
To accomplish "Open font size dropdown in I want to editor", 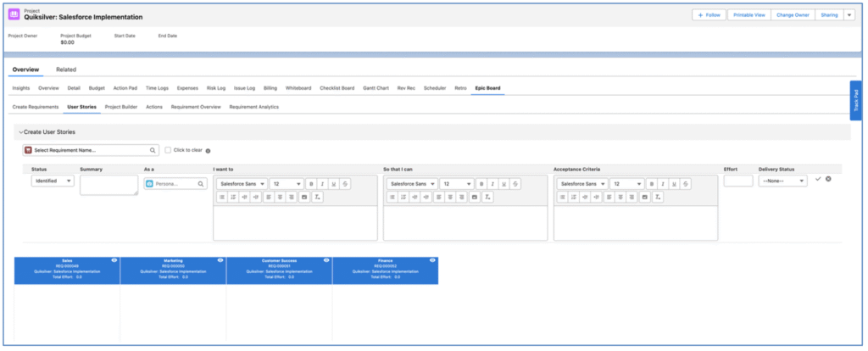I will point(287,184).
